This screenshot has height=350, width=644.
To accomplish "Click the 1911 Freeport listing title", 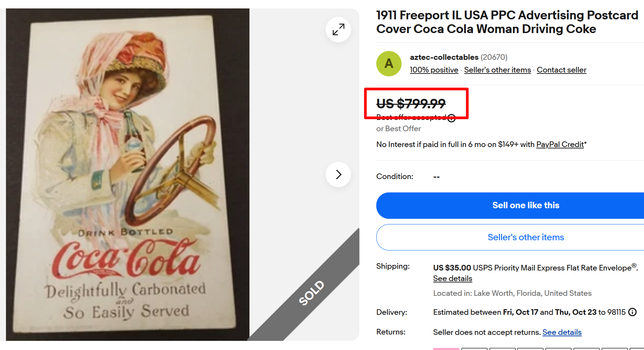I will pos(506,22).
